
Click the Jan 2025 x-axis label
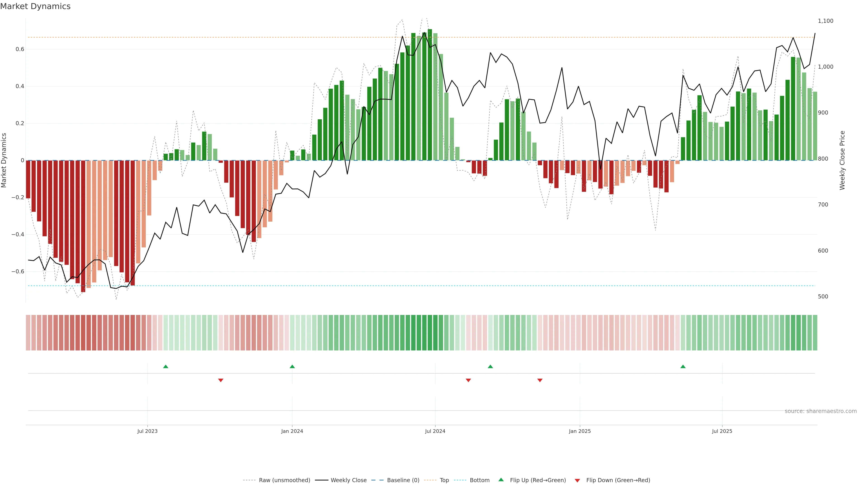click(x=580, y=431)
